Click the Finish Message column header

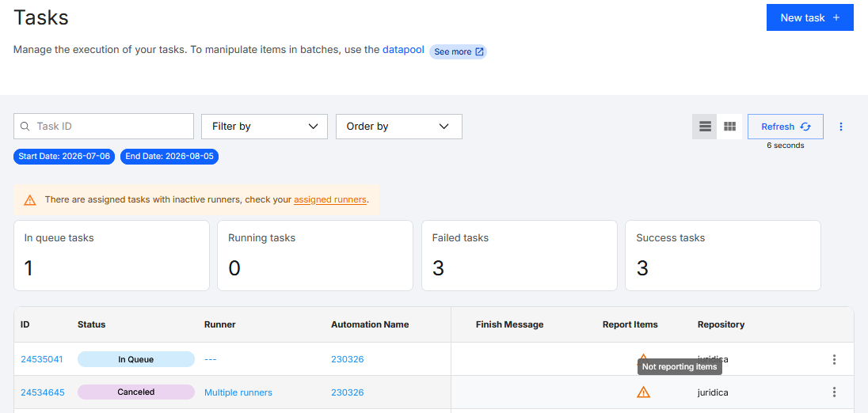pyautogui.click(x=509, y=324)
